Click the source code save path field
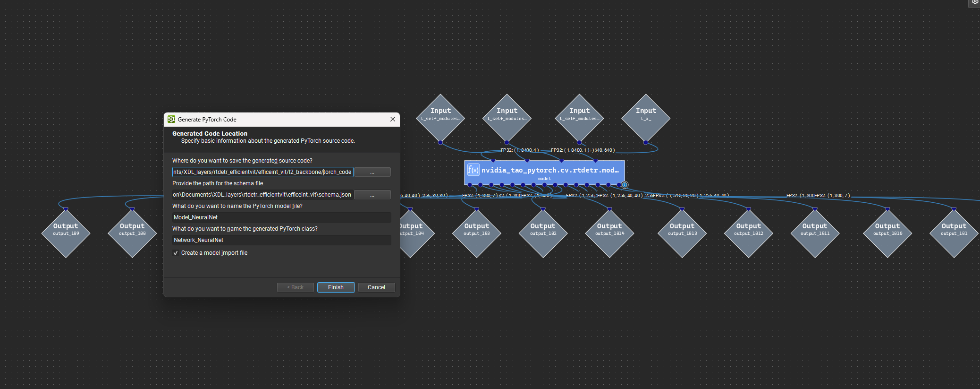980x389 pixels. [x=262, y=172]
